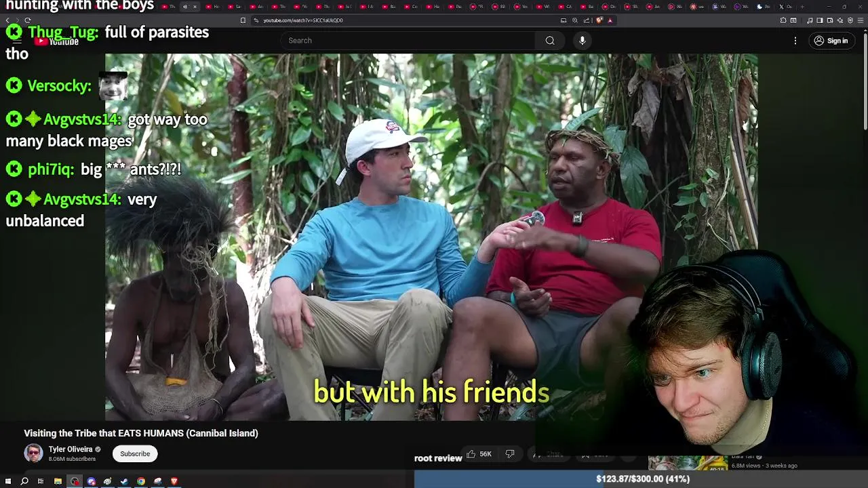Click the like count 56K
Screen dimensions: 868x488
pos(486,454)
